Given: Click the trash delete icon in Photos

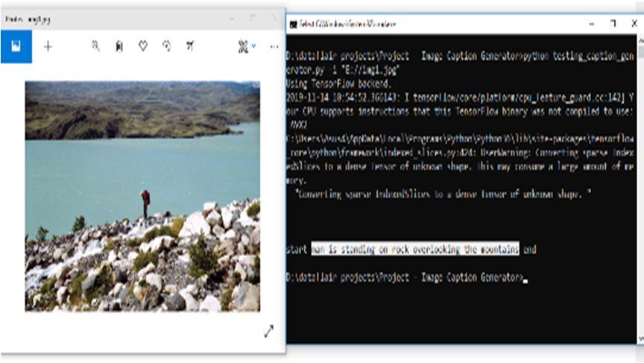Looking at the screenshot, I should point(119,46).
